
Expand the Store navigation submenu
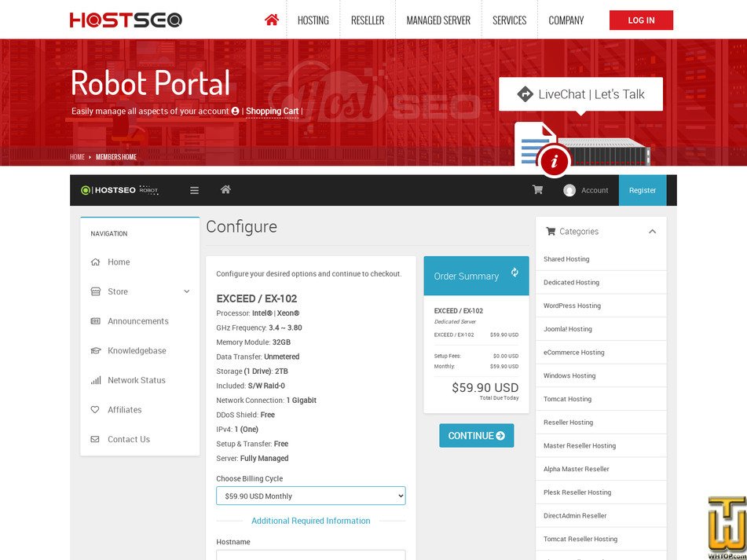(186, 291)
